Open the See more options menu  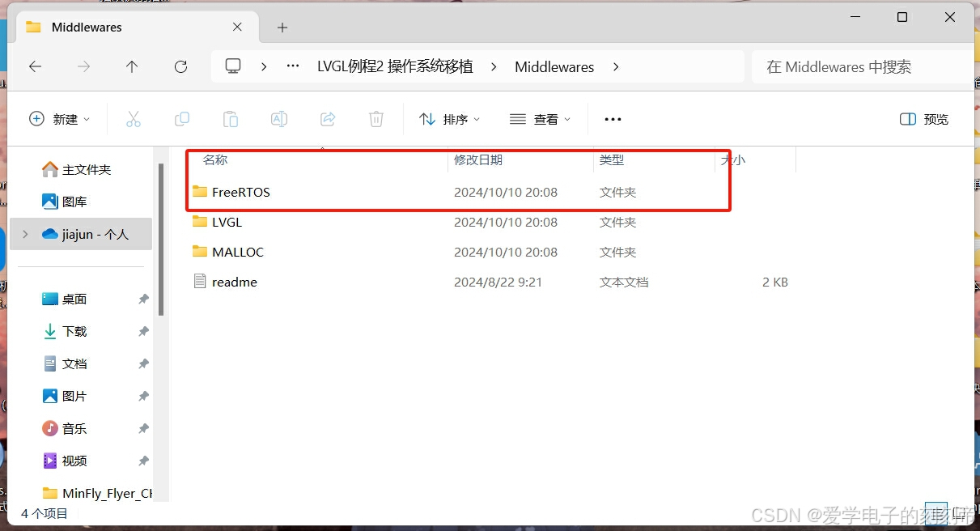click(613, 119)
